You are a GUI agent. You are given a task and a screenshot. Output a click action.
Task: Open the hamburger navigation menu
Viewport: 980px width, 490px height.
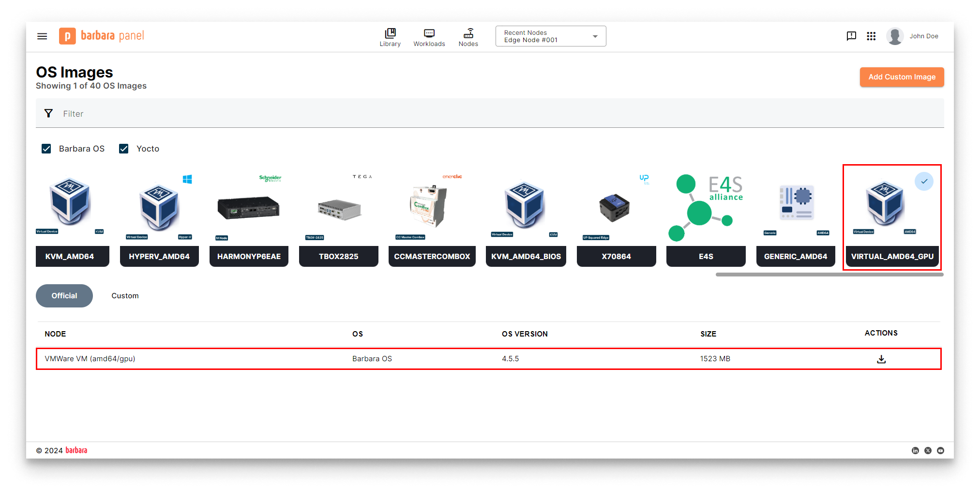(42, 36)
